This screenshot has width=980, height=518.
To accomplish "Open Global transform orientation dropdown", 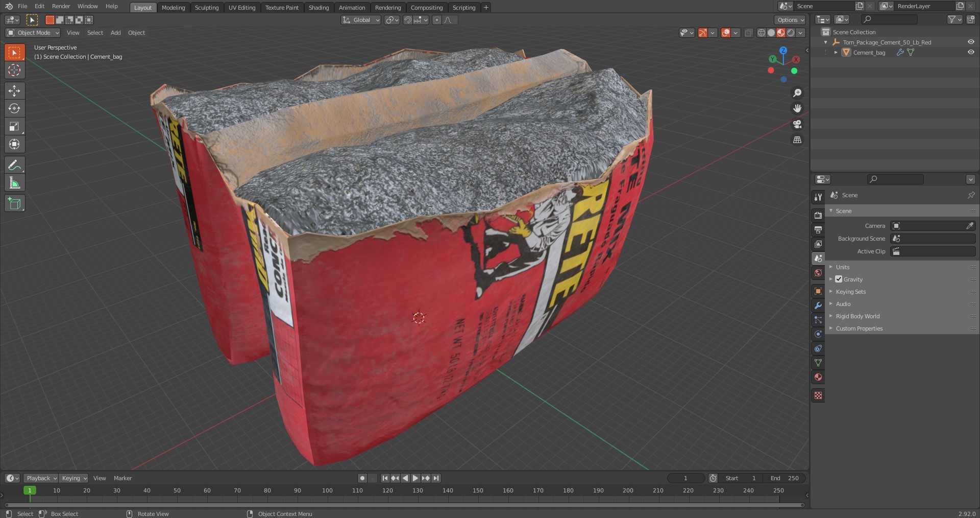I will tap(361, 20).
